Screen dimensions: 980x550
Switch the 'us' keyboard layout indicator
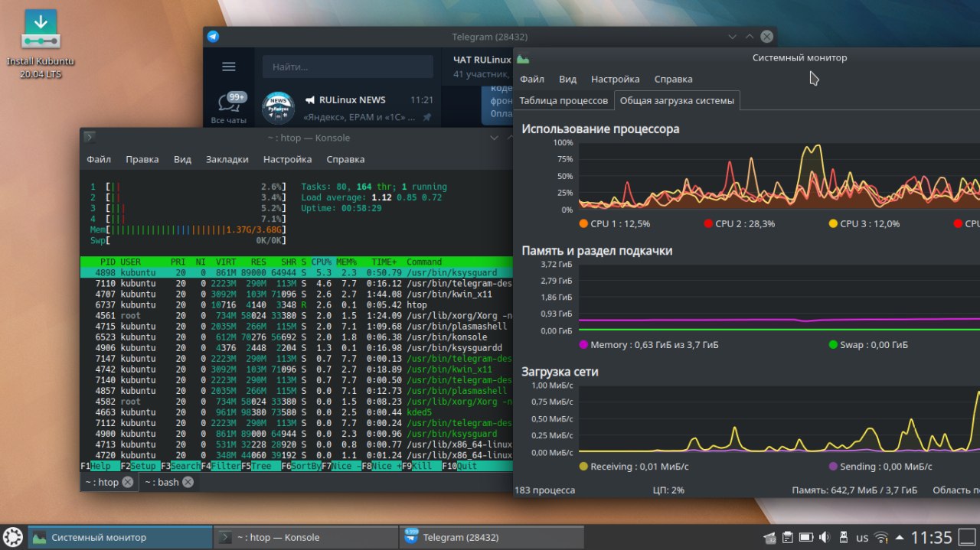point(862,538)
